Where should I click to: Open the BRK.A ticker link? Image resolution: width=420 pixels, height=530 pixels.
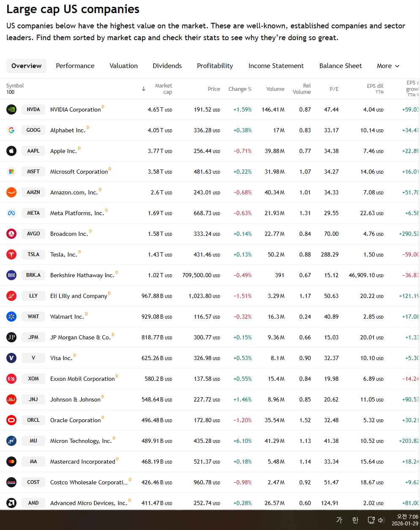(x=33, y=275)
